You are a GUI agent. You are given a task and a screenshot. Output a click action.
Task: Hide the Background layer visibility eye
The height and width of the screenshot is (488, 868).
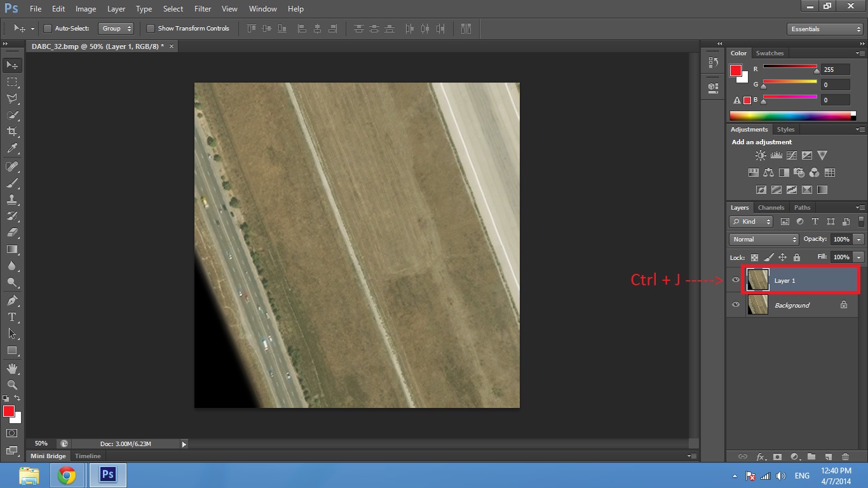pyautogui.click(x=736, y=305)
